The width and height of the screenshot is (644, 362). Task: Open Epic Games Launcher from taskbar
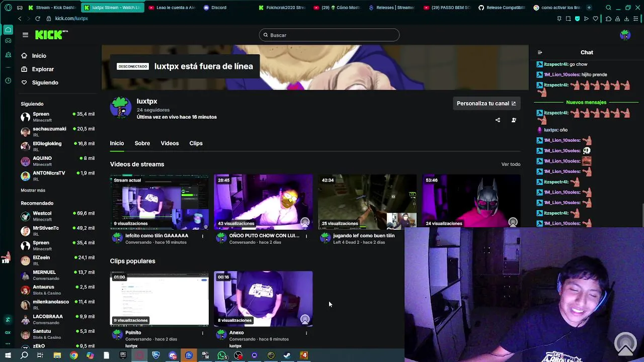point(123,355)
